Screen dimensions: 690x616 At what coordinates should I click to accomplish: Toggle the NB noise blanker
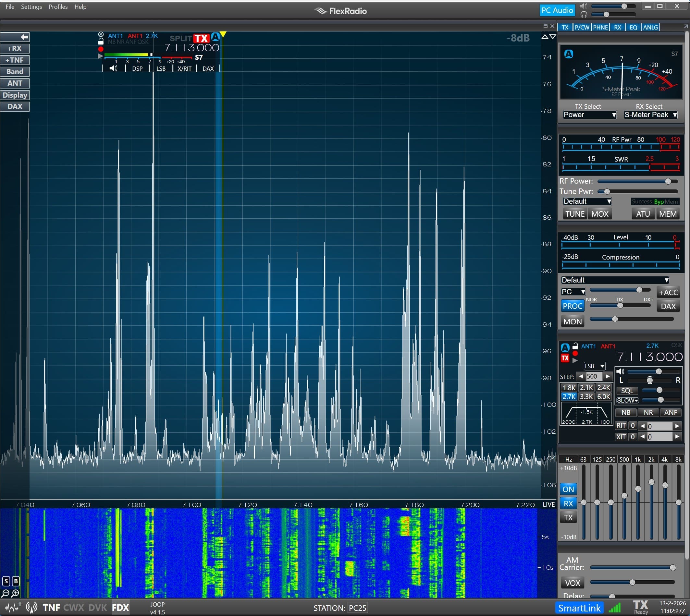pos(625,412)
